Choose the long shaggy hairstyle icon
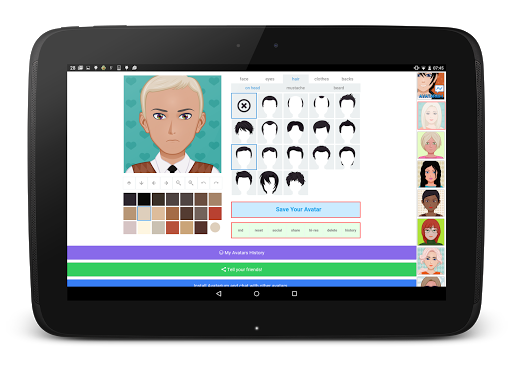Screen dimensions: 512x369 tap(269, 183)
